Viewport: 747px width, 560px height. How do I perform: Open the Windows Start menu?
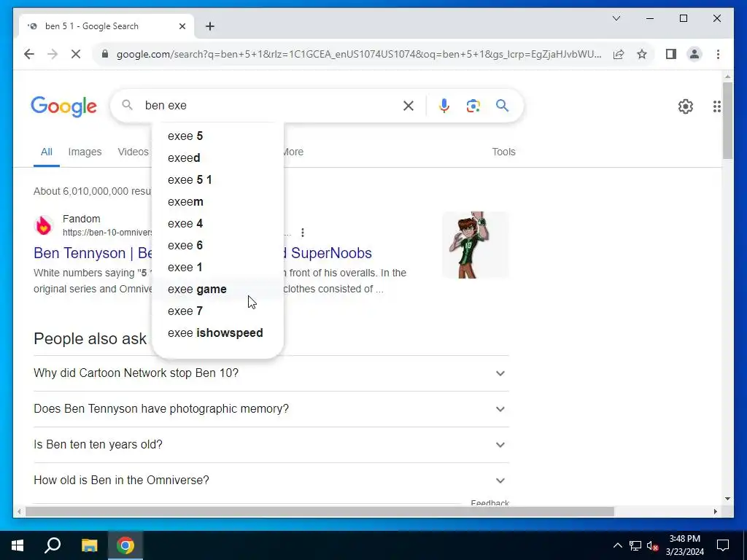18,545
